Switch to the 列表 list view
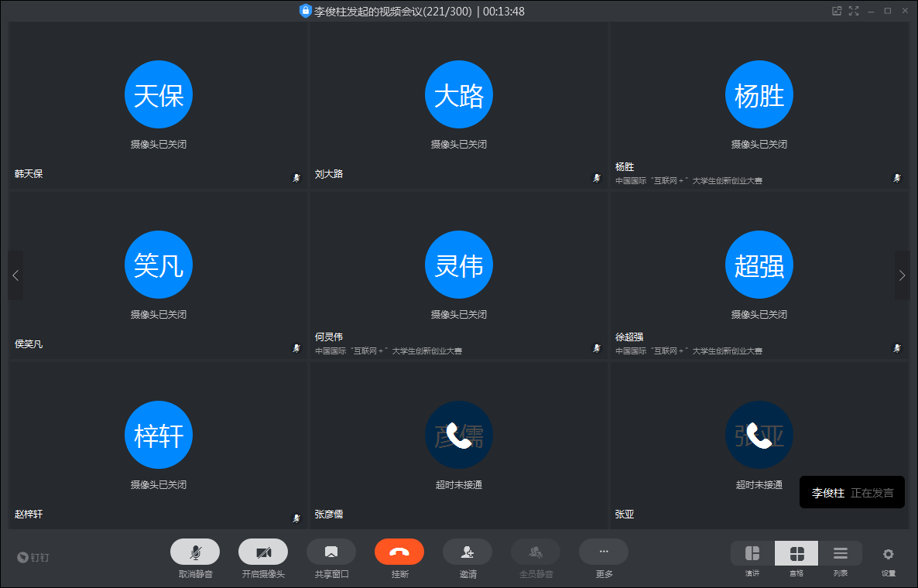918x588 pixels. [841, 554]
